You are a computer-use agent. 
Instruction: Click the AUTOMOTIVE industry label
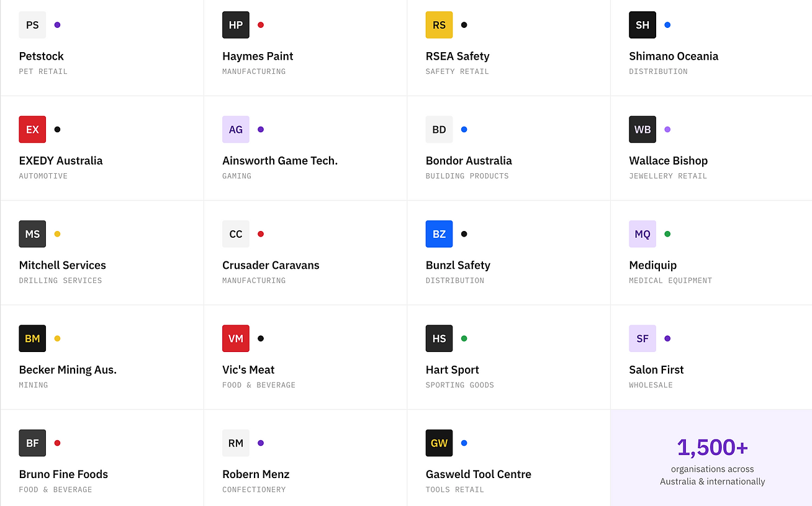coord(43,176)
